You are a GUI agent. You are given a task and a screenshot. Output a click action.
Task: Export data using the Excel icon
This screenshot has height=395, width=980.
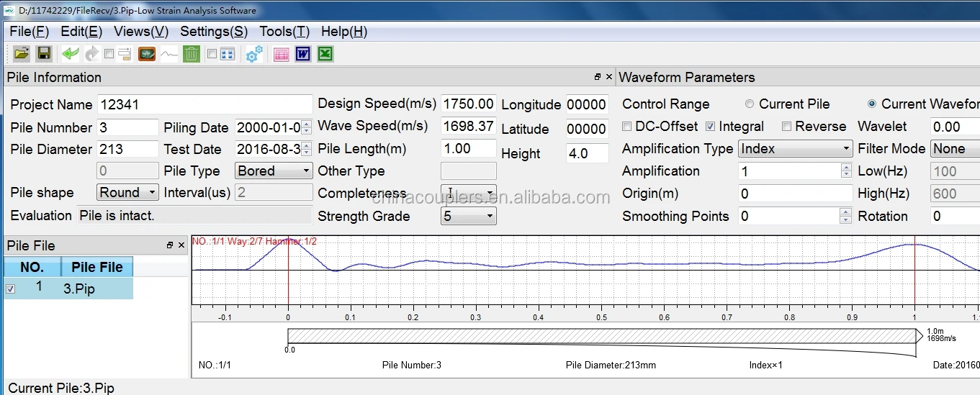tap(325, 54)
